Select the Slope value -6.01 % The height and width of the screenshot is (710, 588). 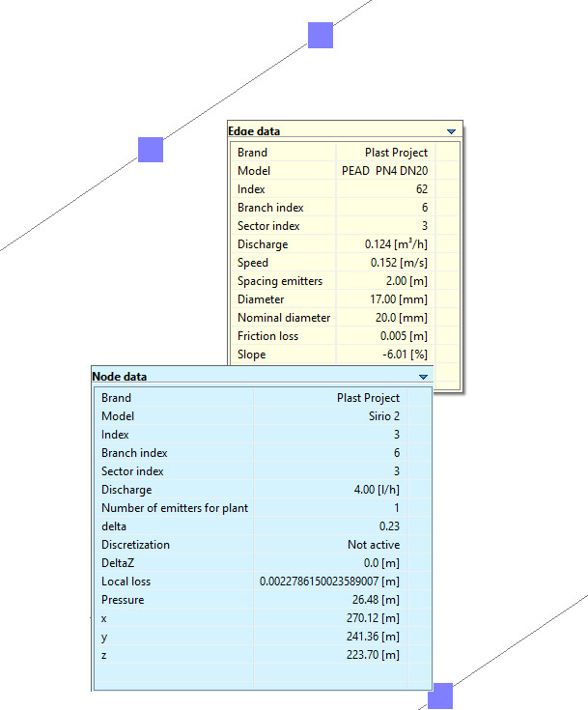click(402, 355)
